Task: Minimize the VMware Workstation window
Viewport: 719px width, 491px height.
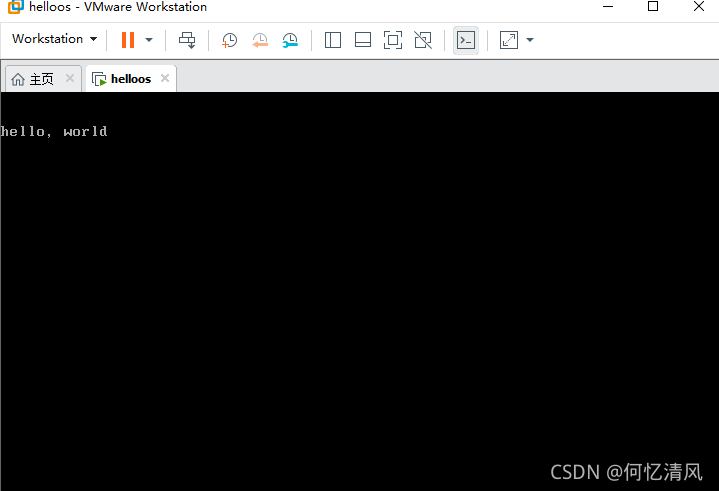Action: click(608, 6)
